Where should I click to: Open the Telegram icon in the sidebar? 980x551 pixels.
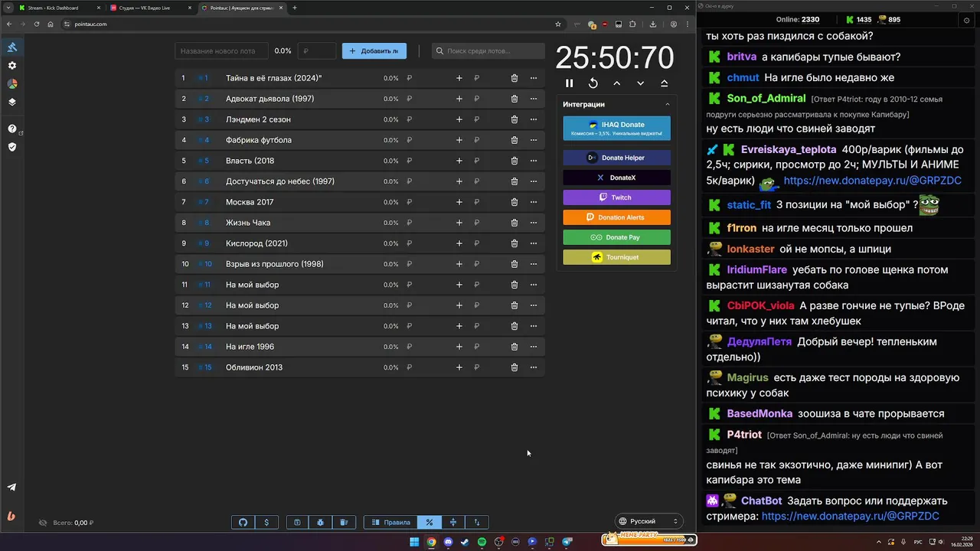pos(11,487)
